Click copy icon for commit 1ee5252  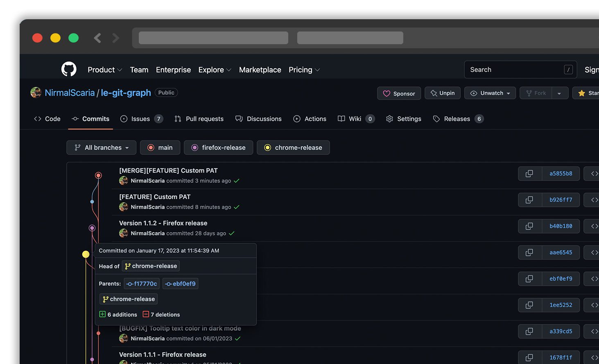[x=529, y=305]
